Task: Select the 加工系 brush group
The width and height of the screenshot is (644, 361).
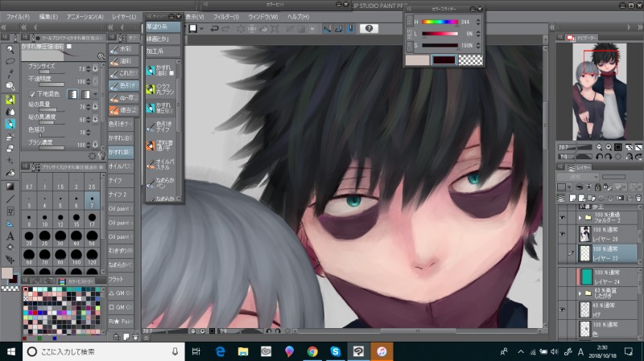Action: pyautogui.click(x=163, y=51)
